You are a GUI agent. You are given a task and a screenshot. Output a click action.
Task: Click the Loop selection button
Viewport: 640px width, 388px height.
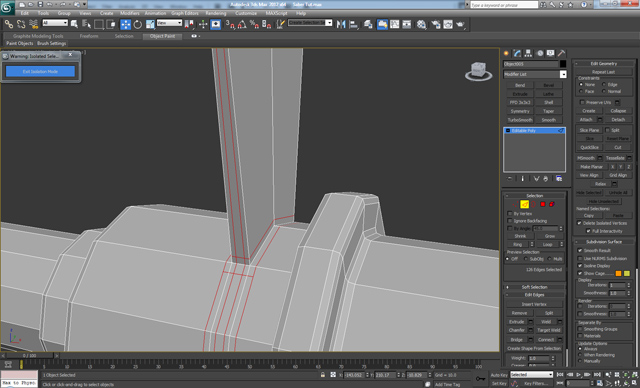[x=547, y=244]
